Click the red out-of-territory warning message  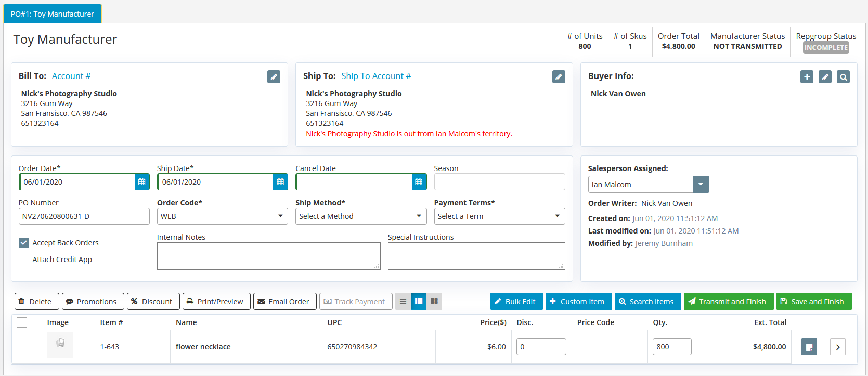click(409, 134)
